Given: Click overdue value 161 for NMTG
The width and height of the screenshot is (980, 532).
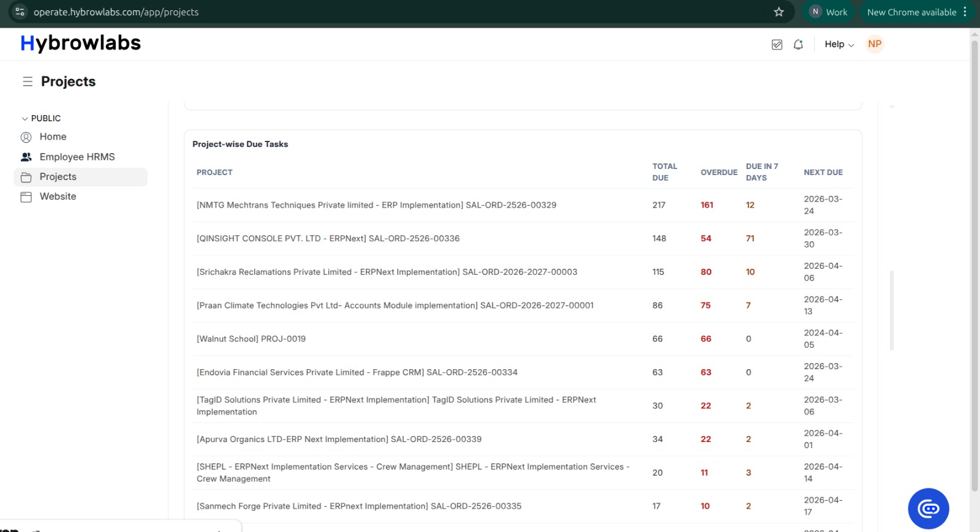Looking at the screenshot, I should [707, 205].
